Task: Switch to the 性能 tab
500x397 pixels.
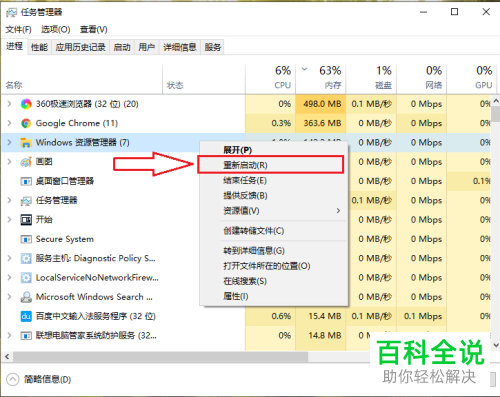Action: 39,47
